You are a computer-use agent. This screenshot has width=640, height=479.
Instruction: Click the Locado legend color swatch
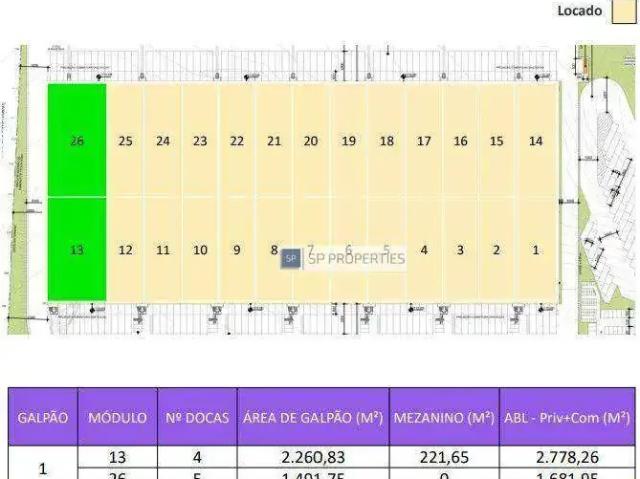624,11
